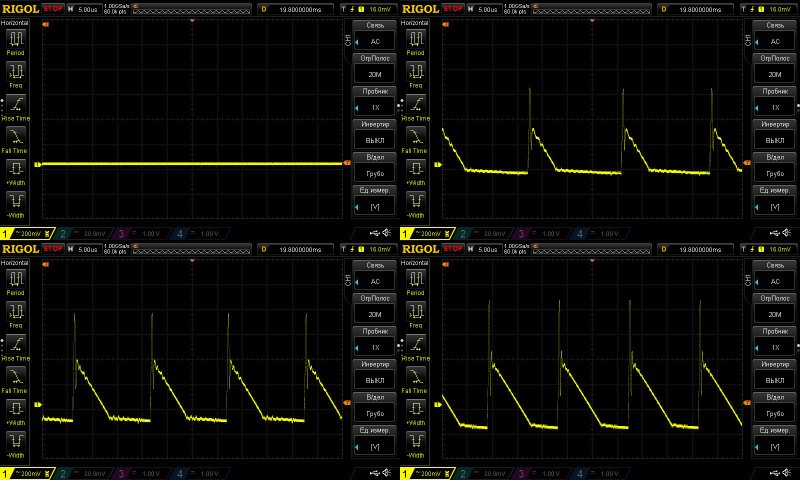Select channel 2 20.0mV tab in bottom-left scope
Screen dimensions: 800x480
tap(83, 474)
